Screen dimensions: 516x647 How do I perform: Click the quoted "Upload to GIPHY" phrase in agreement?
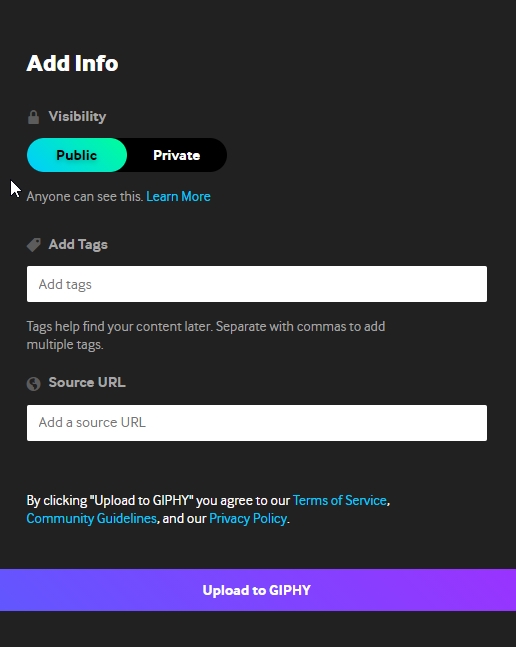pos(141,501)
